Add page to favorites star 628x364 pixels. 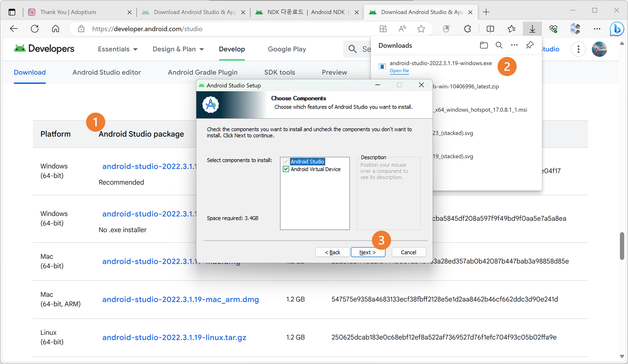click(421, 29)
